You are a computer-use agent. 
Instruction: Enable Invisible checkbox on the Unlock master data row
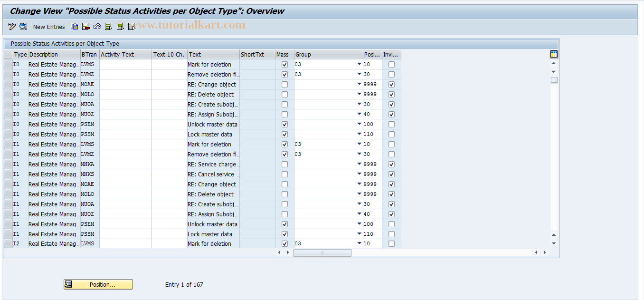click(x=391, y=124)
